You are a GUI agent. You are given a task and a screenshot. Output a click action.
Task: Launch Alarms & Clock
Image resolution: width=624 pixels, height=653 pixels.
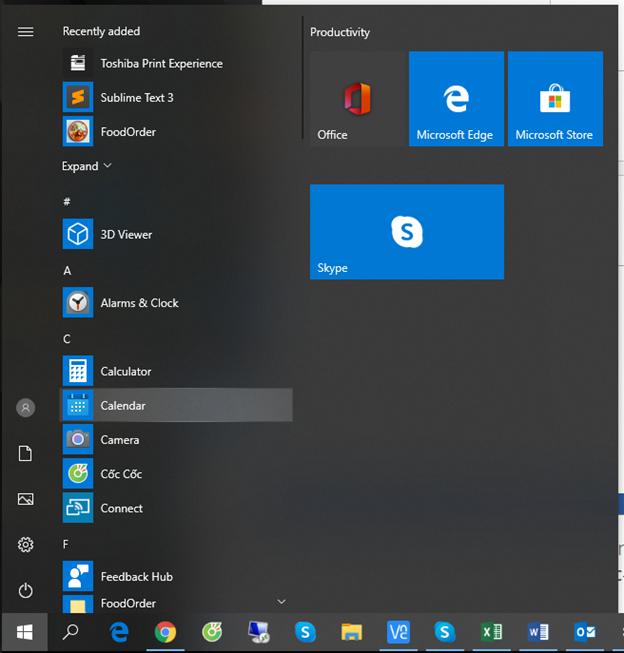pos(177,303)
